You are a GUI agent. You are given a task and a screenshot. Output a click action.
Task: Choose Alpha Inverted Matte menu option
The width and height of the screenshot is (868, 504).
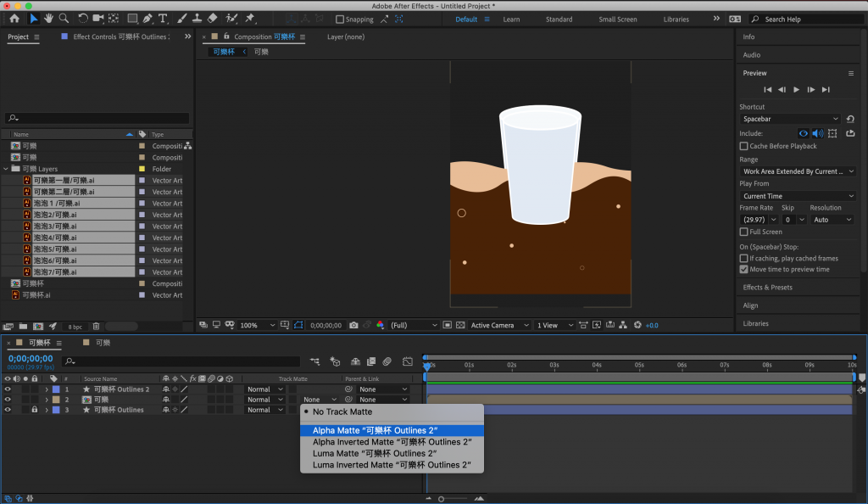pos(392,442)
